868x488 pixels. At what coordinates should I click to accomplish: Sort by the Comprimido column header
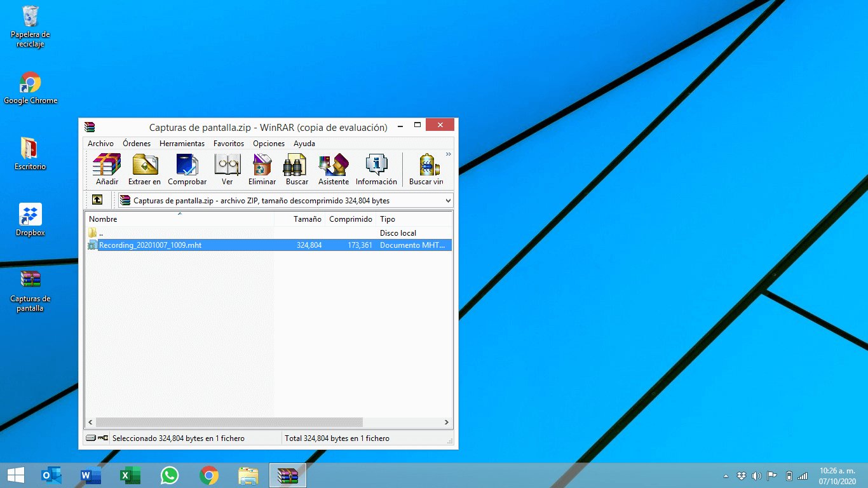coord(351,219)
